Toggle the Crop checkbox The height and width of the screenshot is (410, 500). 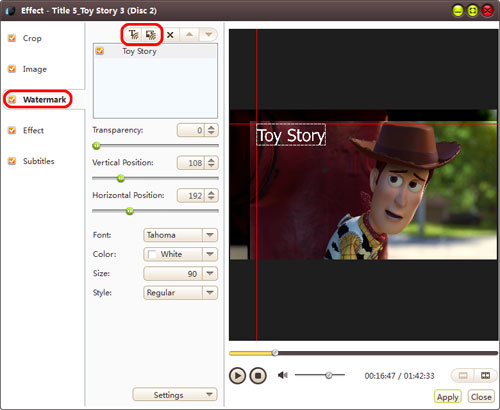[x=12, y=38]
